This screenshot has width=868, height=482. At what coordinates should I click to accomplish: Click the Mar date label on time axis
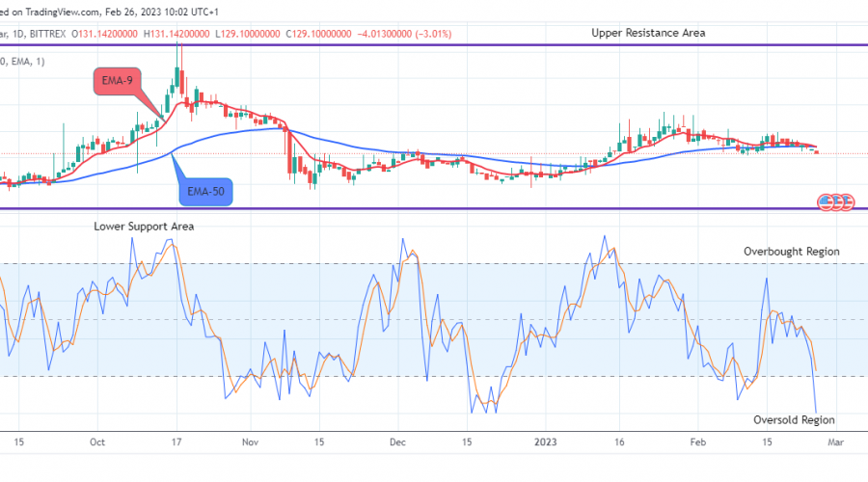tap(835, 442)
